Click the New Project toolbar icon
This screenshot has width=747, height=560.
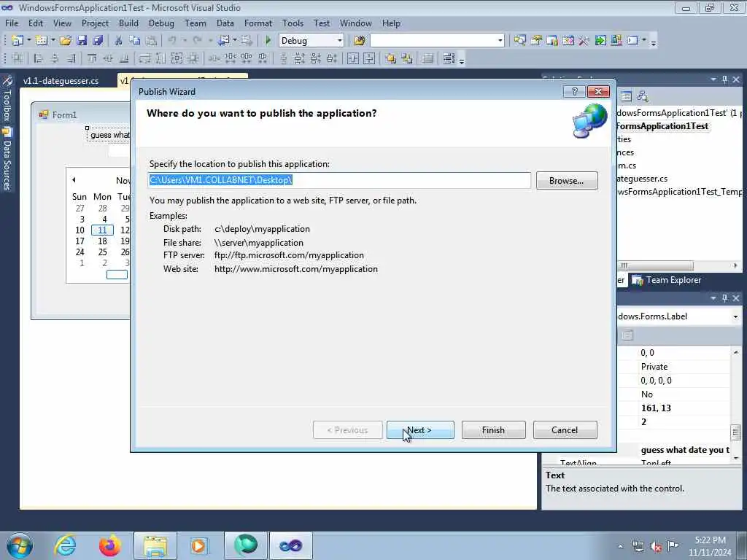(x=18, y=41)
